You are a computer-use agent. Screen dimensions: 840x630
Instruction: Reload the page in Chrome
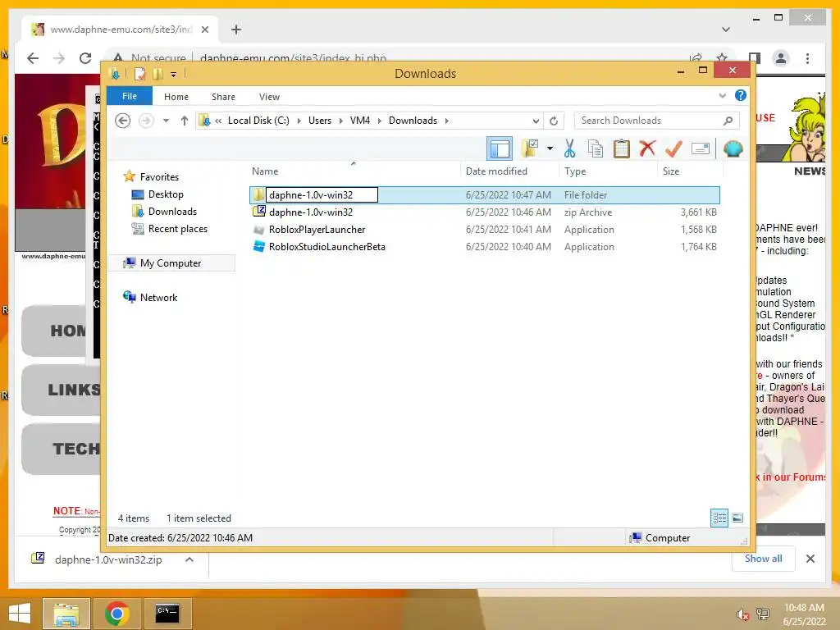coord(85,58)
